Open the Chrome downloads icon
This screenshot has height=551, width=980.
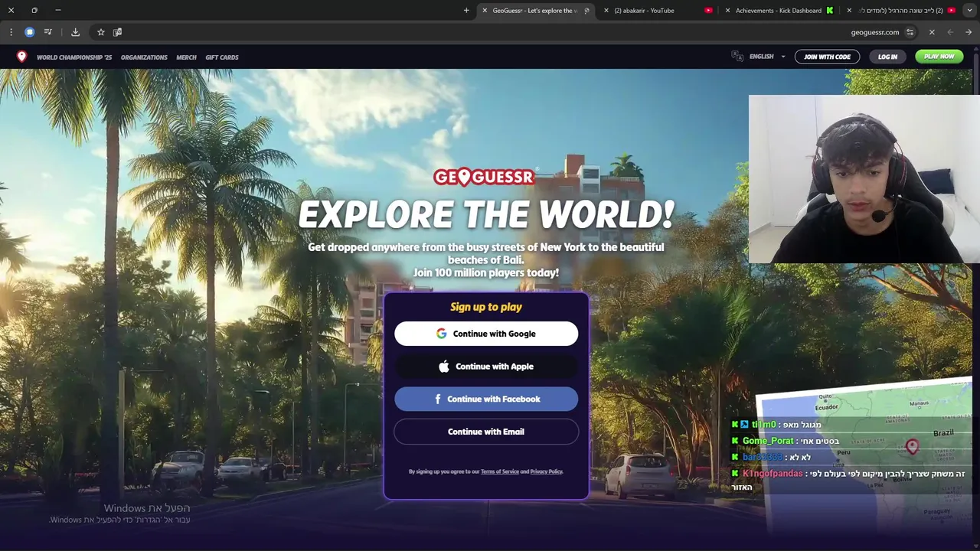tap(75, 32)
